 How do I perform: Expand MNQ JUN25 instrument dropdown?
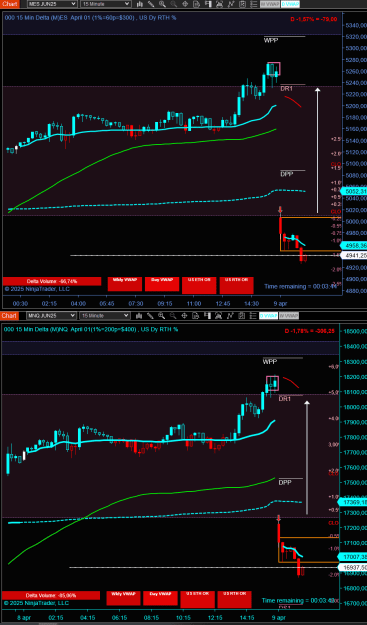(x=51, y=316)
